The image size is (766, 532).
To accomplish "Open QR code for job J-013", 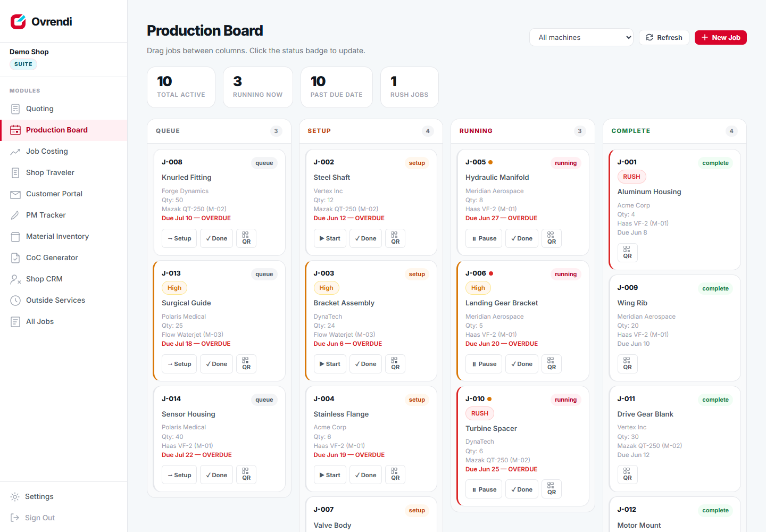I will tap(246, 364).
